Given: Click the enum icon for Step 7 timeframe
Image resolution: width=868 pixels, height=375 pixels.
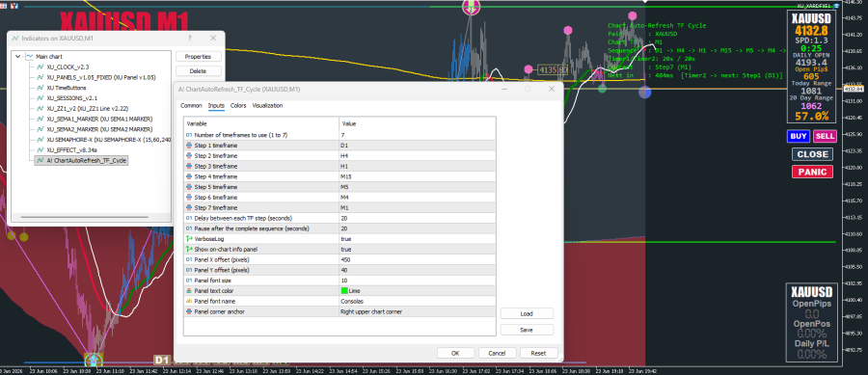Looking at the screenshot, I should (189, 207).
